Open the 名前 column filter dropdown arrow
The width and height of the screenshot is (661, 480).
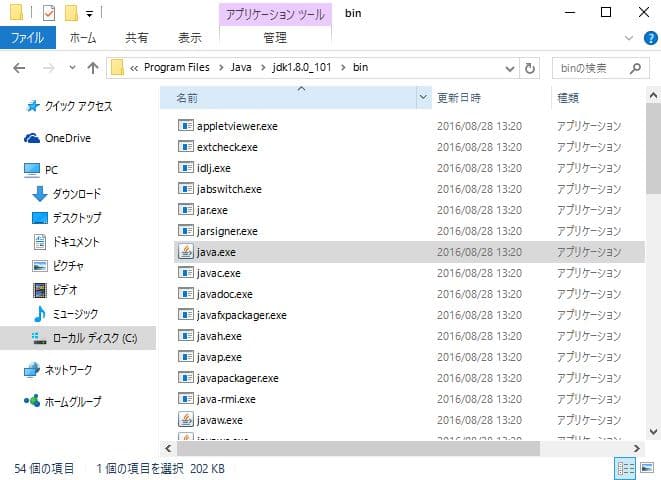[423, 98]
